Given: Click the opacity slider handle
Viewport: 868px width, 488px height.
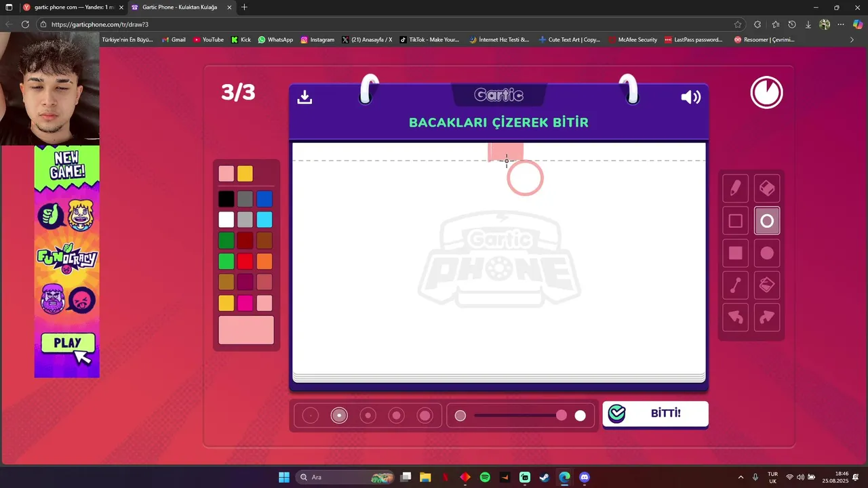Looking at the screenshot, I should coord(561,415).
